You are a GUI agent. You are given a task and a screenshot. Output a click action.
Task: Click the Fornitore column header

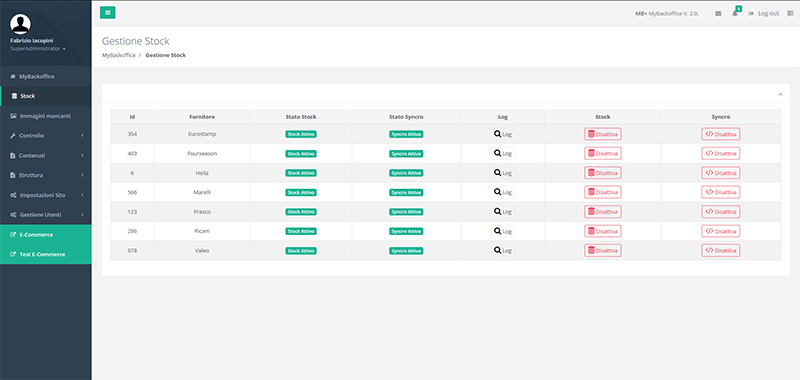click(202, 117)
